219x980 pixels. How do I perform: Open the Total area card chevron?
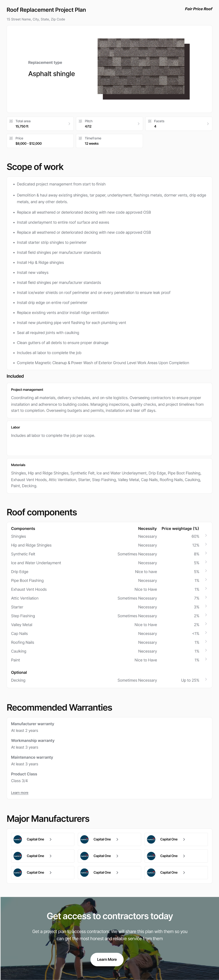point(69,124)
